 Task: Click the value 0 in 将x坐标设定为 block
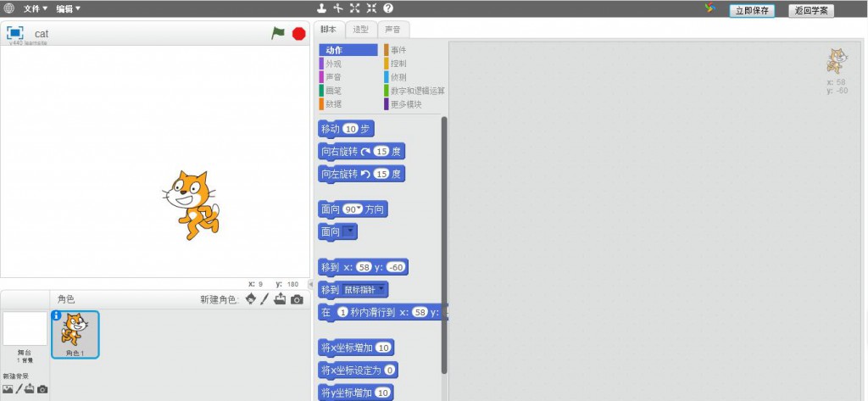click(391, 370)
